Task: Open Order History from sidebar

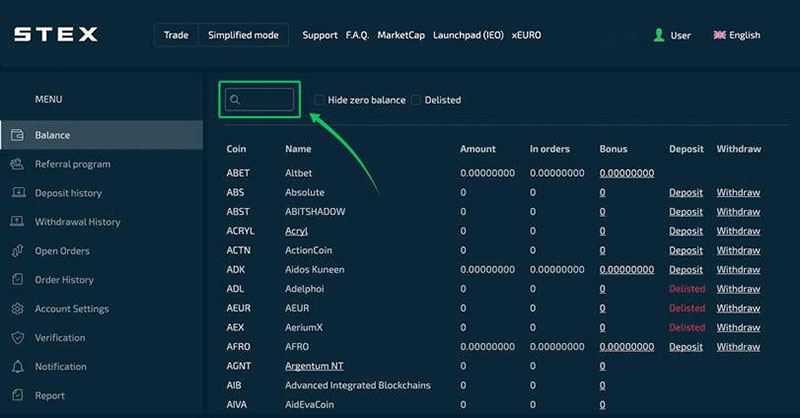Action: tap(64, 280)
